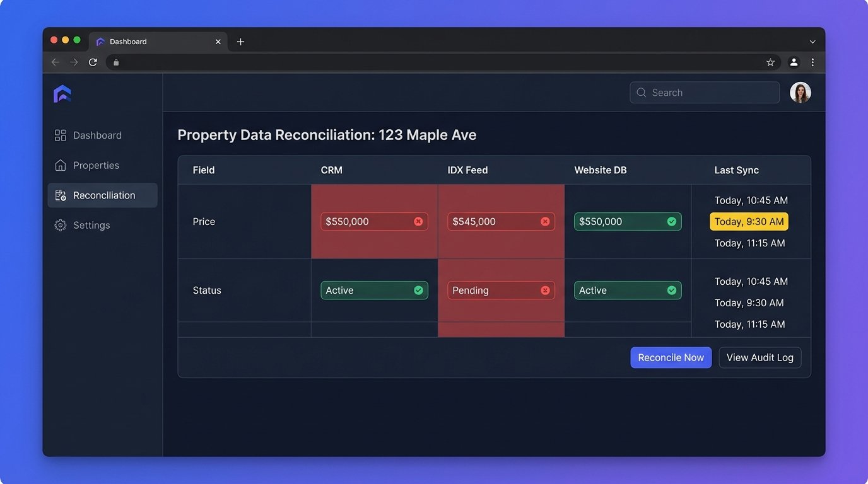Bookmark this page with the star icon

(x=770, y=62)
